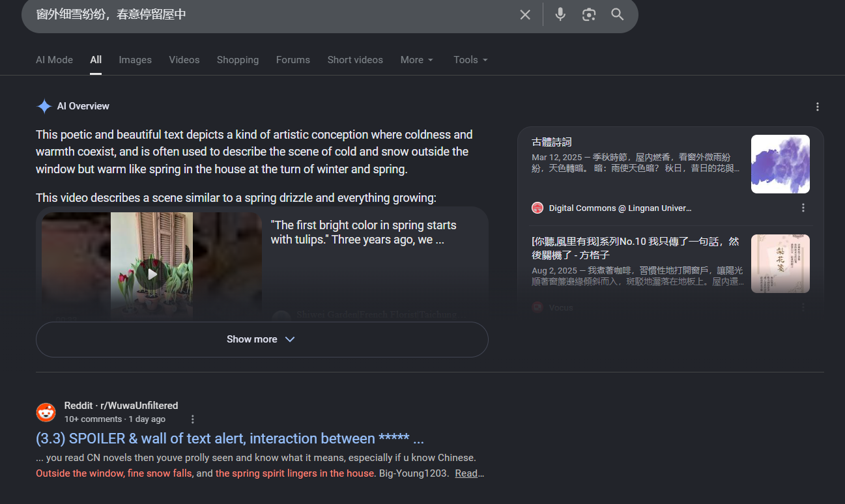Click the magnifying glass search icon
This screenshot has width=845, height=504.
click(618, 14)
